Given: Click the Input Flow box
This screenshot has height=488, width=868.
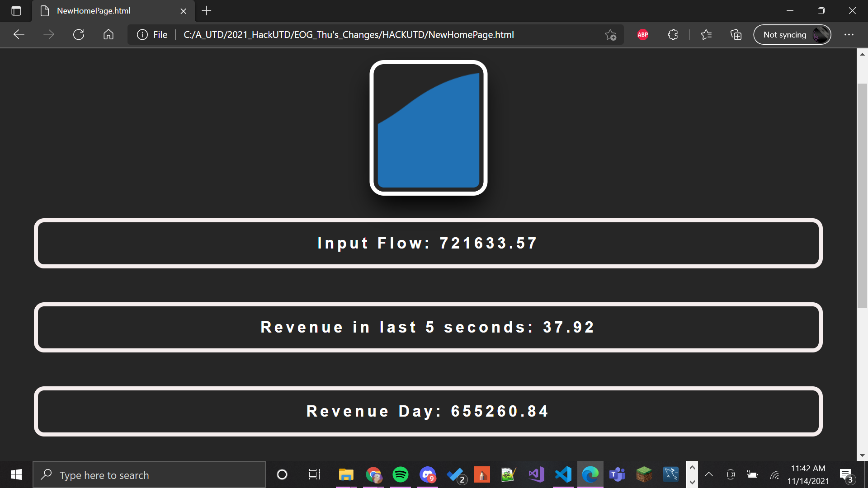Looking at the screenshot, I should [x=428, y=243].
